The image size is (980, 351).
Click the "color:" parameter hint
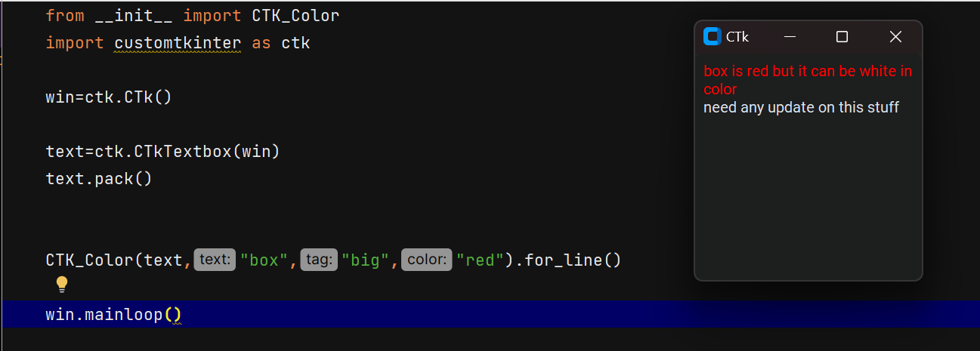point(426,260)
